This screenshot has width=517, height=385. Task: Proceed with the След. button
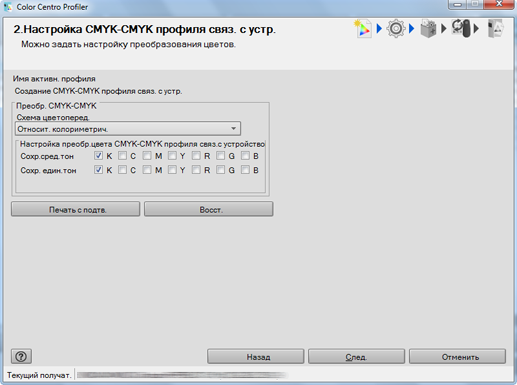pyautogui.click(x=356, y=356)
